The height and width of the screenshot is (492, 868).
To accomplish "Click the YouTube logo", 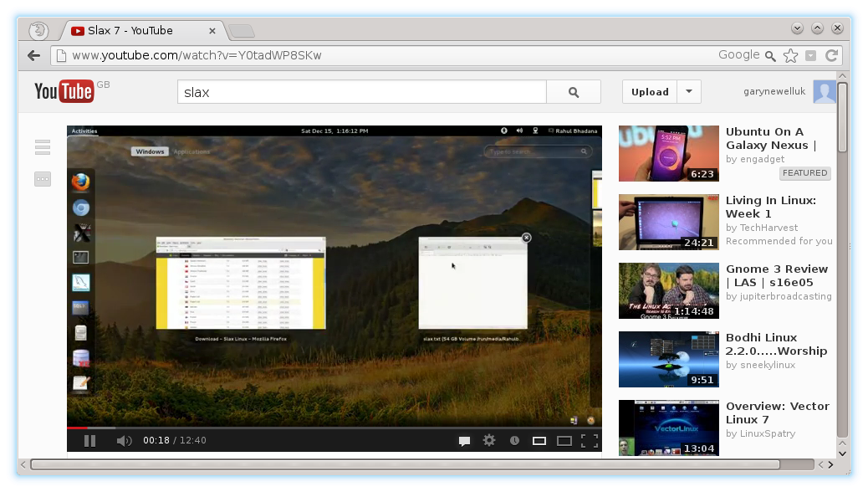I will pyautogui.click(x=64, y=91).
